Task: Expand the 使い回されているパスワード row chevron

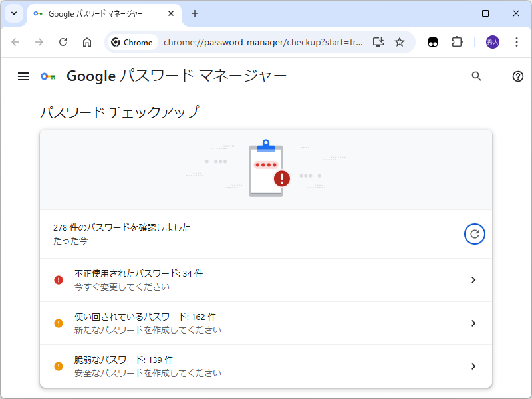Action: click(473, 323)
